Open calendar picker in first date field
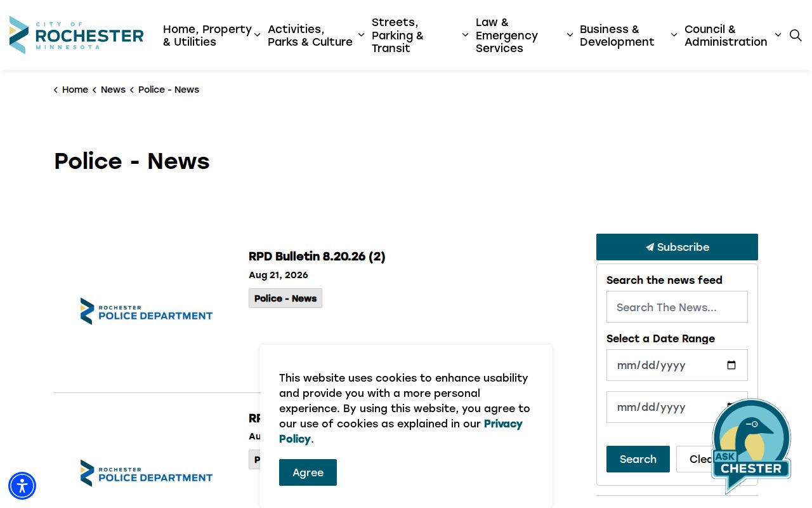Viewport: 812px width, 508px height. pos(731,365)
